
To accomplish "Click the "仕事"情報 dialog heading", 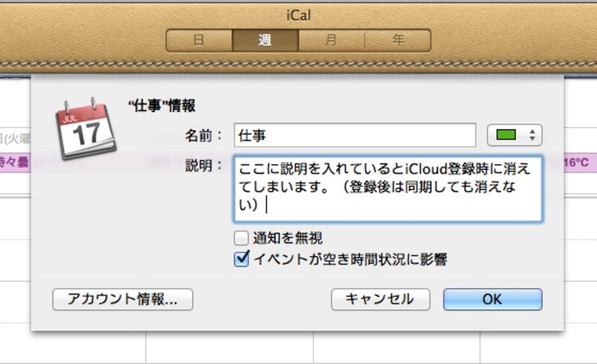I will click(162, 105).
